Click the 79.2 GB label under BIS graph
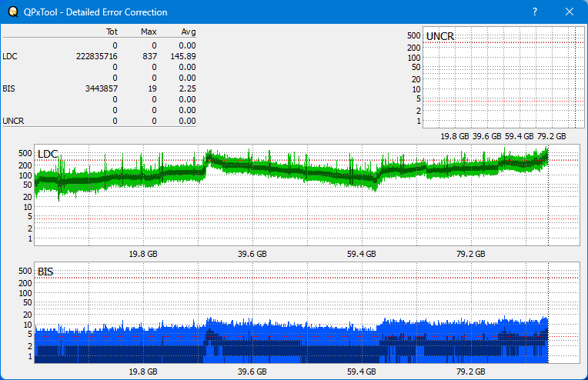Image resolution: width=588 pixels, height=380 pixels. (x=470, y=372)
